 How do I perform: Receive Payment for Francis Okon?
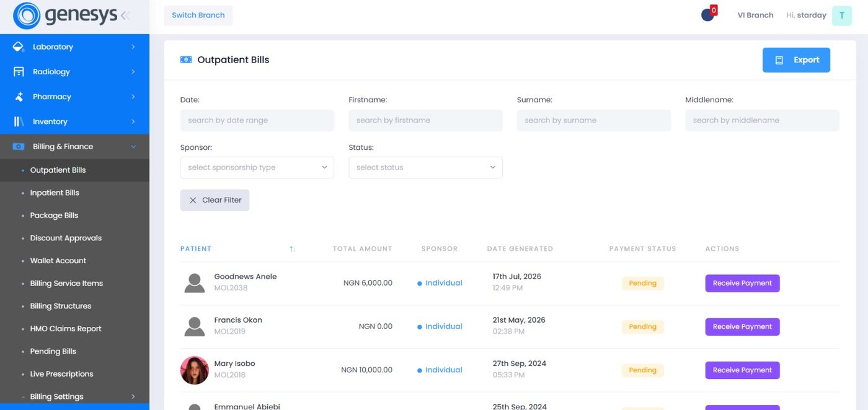click(742, 326)
